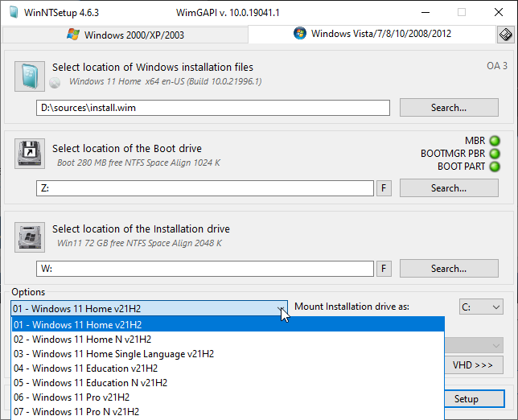Screen dimensions: 518x420
Task: Click the Setup button
Action: [x=475, y=399]
